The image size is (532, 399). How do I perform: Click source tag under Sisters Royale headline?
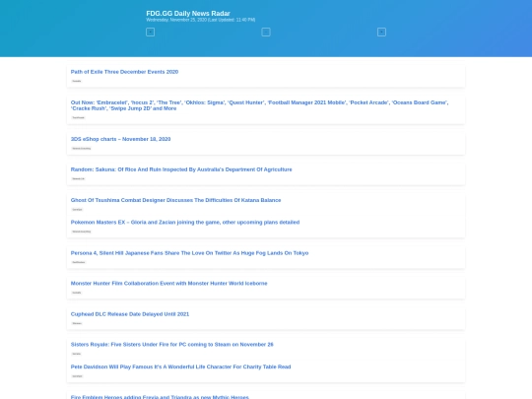click(x=77, y=354)
